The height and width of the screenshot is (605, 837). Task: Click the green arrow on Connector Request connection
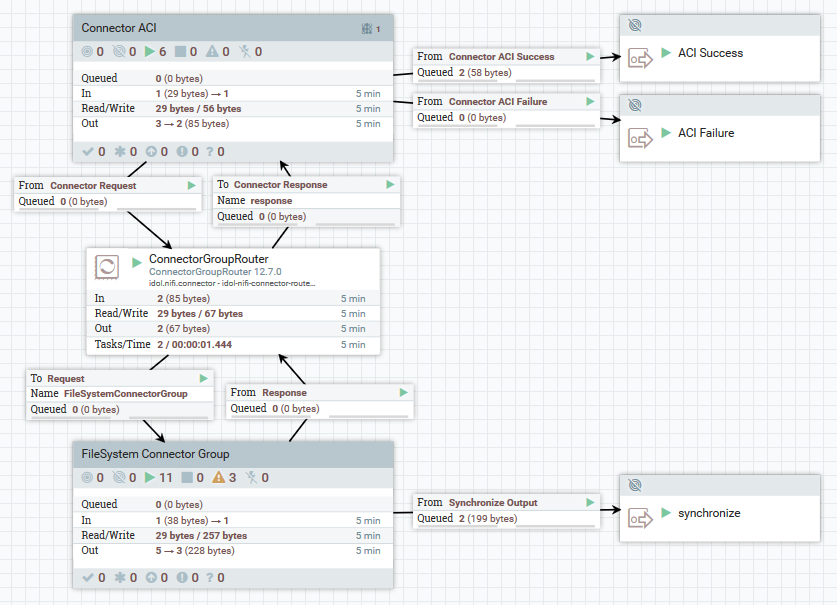[192, 185]
